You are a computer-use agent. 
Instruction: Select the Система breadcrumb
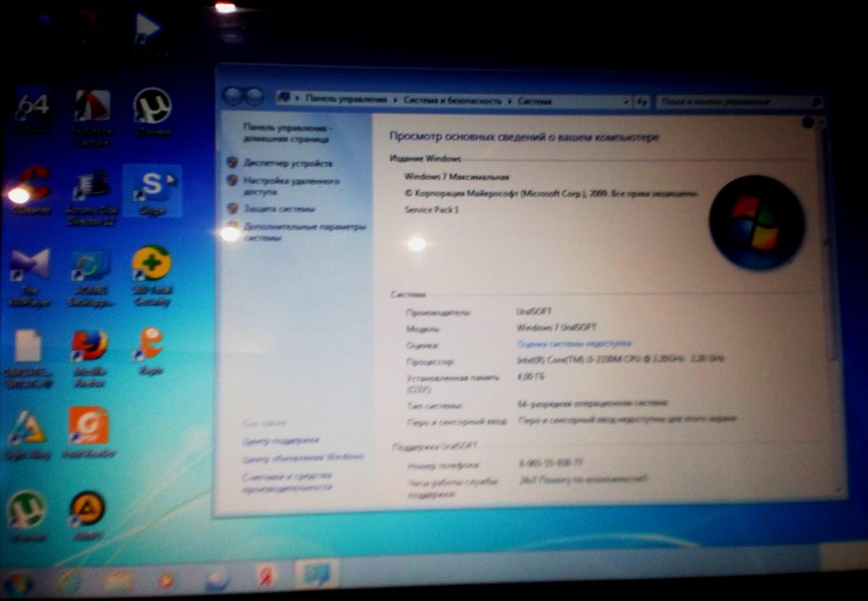click(535, 101)
